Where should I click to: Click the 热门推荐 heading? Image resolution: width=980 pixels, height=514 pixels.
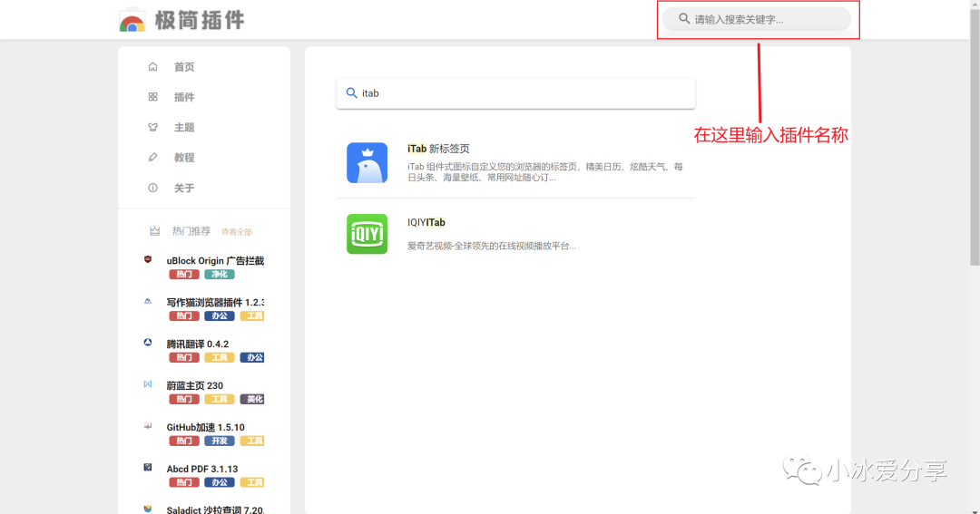pyautogui.click(x=191, y=231)
